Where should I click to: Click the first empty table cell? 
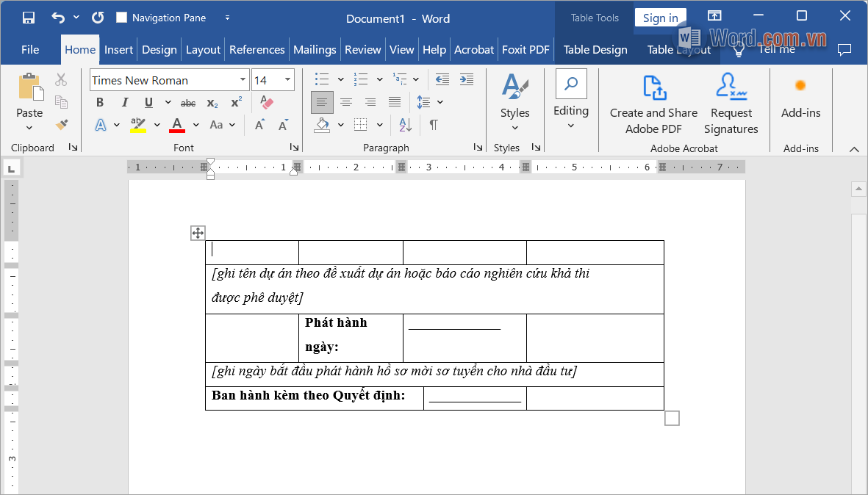252,252
